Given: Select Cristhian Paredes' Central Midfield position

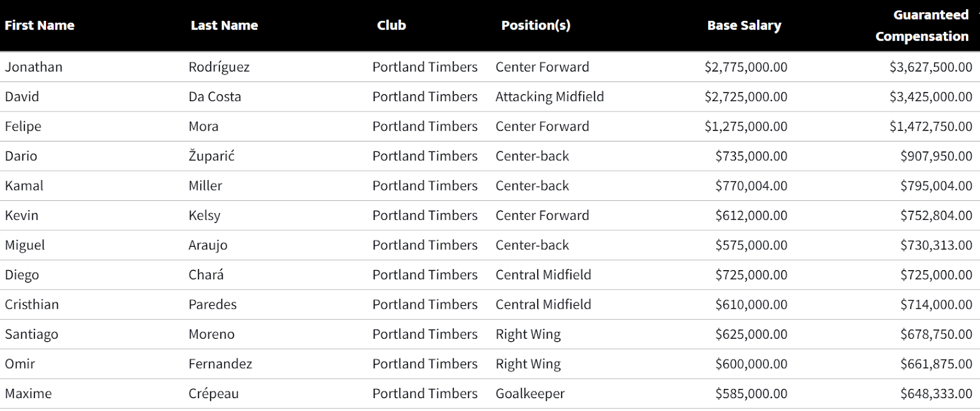Looking at the screenshot, I should (x=543, y=304).
